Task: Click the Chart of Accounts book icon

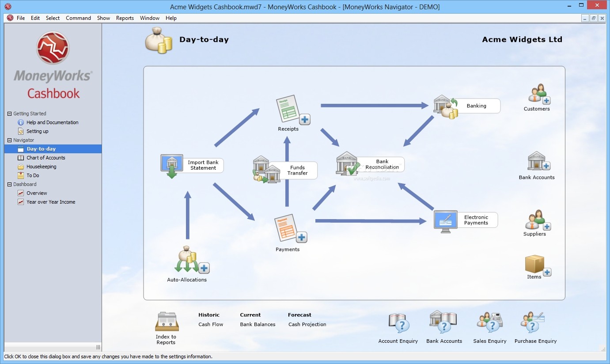Action: (x=21, y=158)
